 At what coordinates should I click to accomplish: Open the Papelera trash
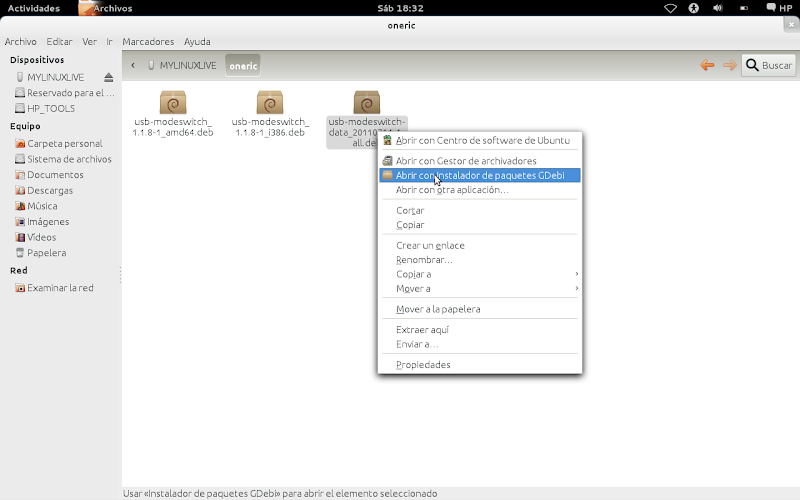coord(41,253)
